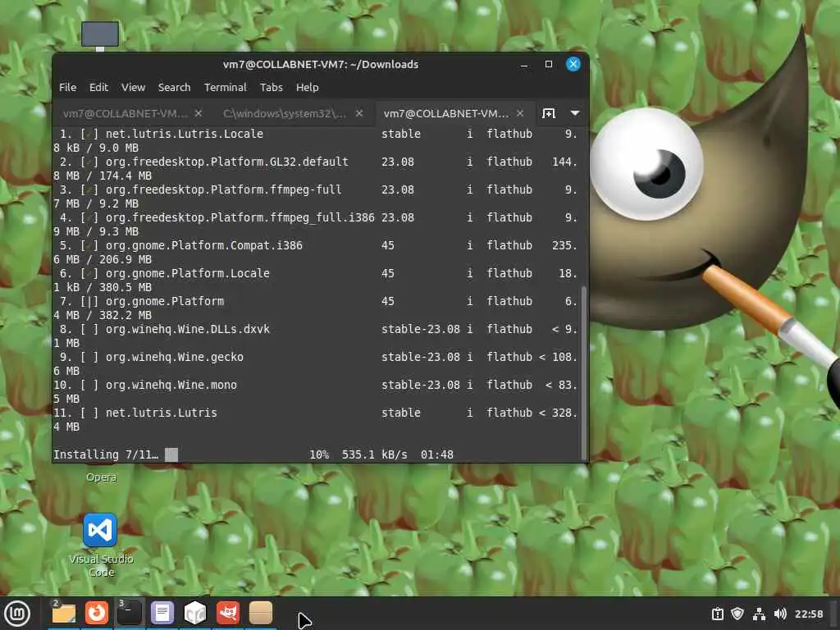The height and width of the screenshot is (630, 840).
Task: Minimize the terminal window
Action: pyautogui.click(x=524, y=65)
